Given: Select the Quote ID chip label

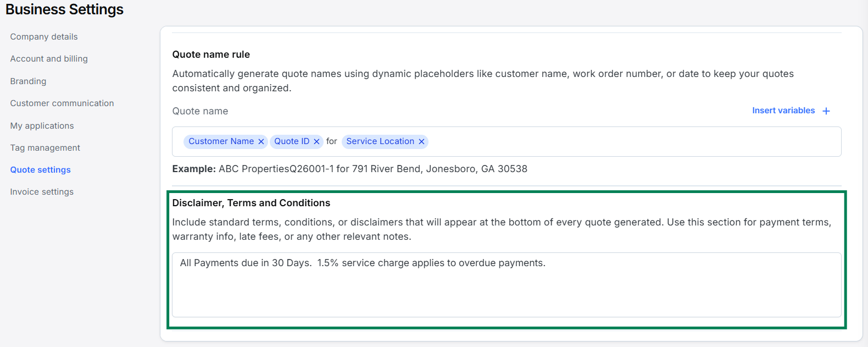Looking at the screenshot, I should tap(292, 141).
